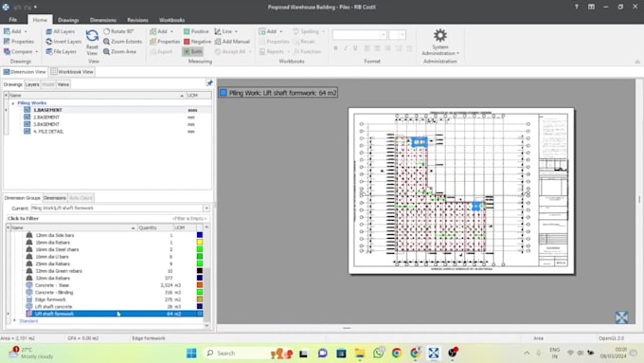Image resolution: width=644 pixels, height=363 pixels.
Task: Click the Concrete - Base row icon
Action: [29, 285]
